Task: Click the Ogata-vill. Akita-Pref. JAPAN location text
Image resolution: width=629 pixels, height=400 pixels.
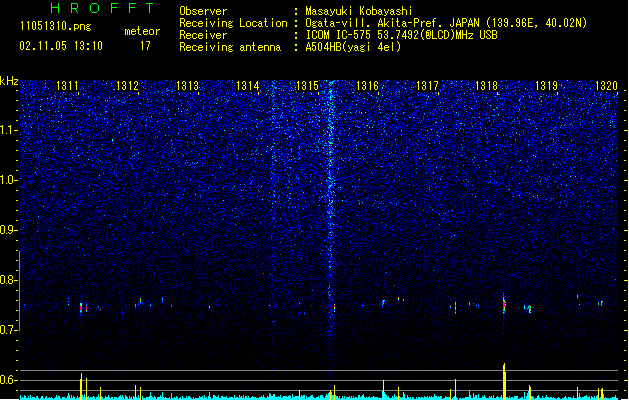Action: point(446,23)
